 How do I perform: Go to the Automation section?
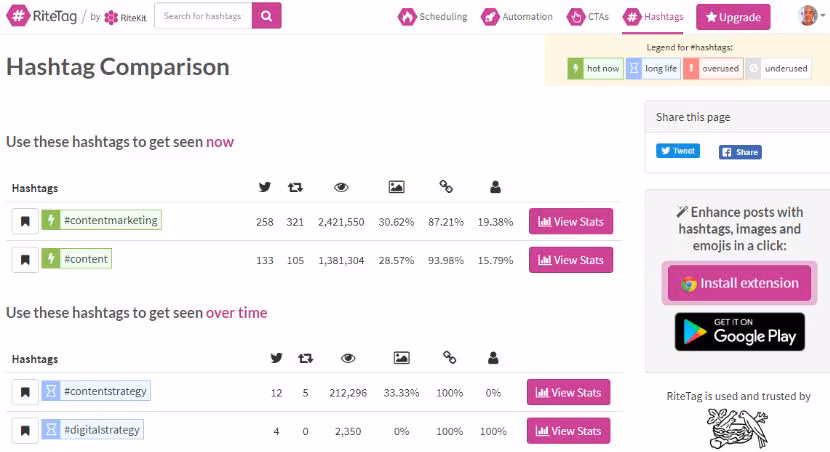(x=516, y=17)
